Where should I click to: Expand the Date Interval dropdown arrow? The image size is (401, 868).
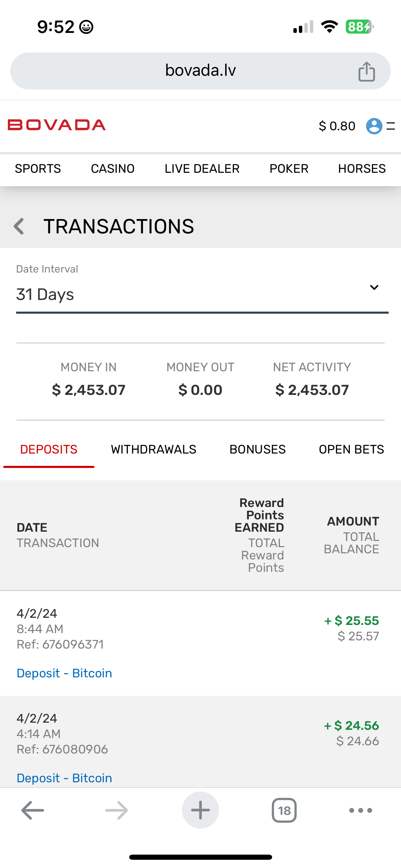[x=374, y=287]
